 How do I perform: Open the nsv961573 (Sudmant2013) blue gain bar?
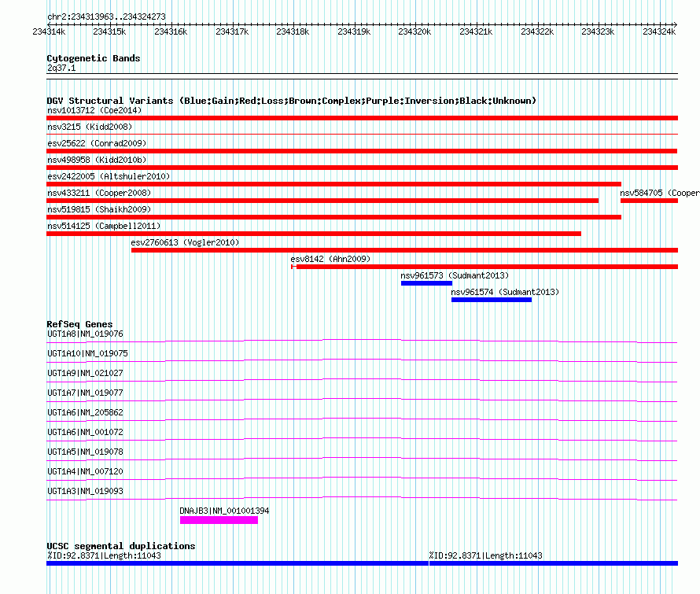[426, 283]
